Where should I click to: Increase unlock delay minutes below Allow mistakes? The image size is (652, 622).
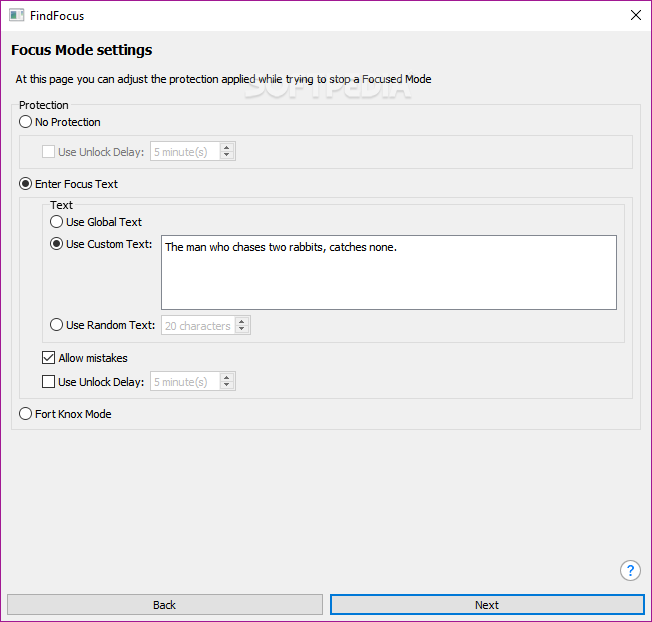point(227,377)
